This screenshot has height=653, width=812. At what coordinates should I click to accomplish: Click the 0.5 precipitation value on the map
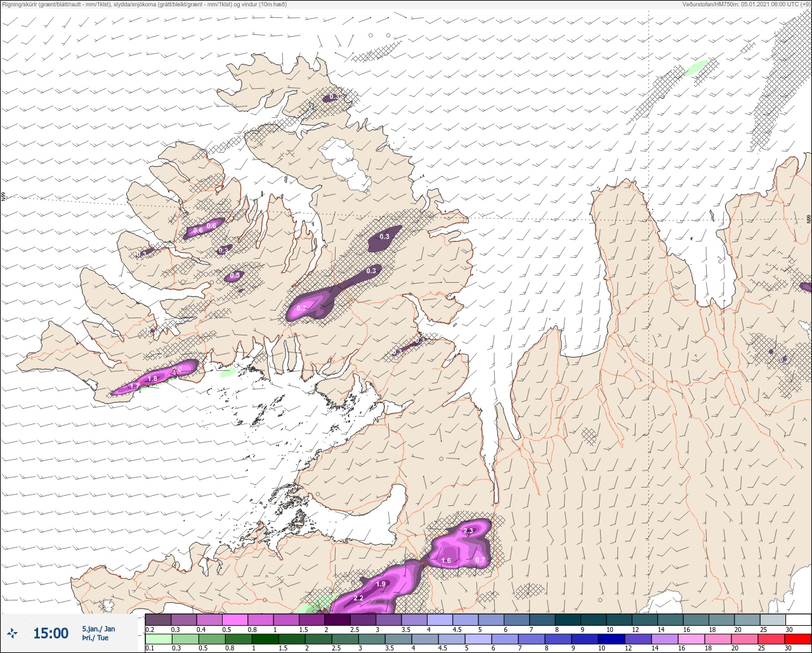coord(235,275)
